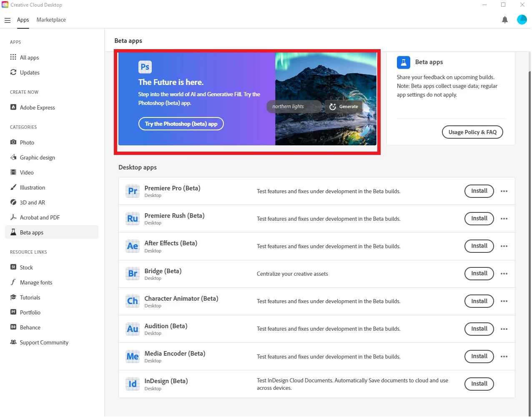Image resolution: width=532 pixels, height=419 pixels.
Task: Open the Behance resource link
Action: pyautogui.click(x=52, y=327)
